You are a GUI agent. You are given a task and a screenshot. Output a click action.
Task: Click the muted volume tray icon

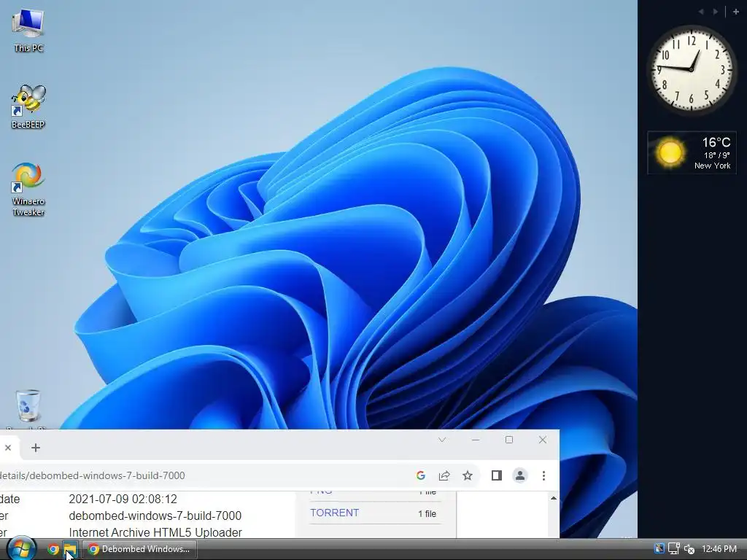click(689, 549)
